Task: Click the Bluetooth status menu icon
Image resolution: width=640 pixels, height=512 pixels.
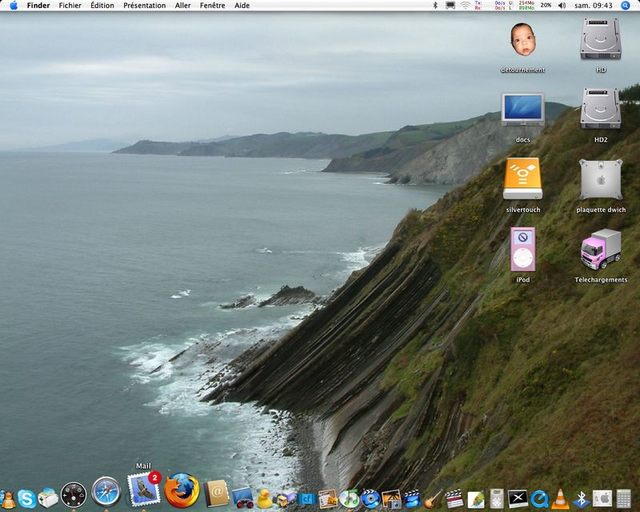Action: [435, 6]
